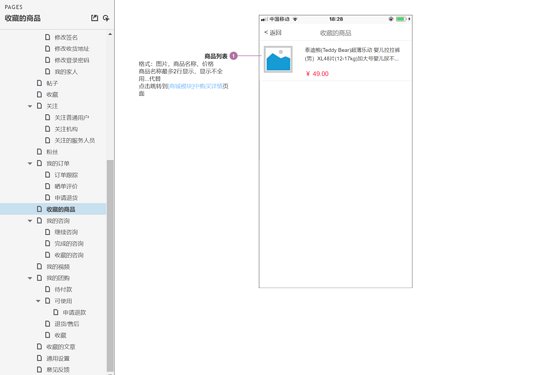
Task: Click the add page icon in header
Action: coord(106,18)
